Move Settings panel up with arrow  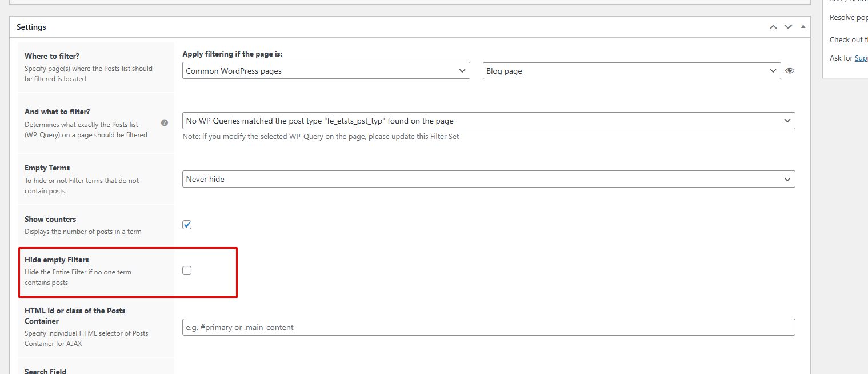pos(773,27)
